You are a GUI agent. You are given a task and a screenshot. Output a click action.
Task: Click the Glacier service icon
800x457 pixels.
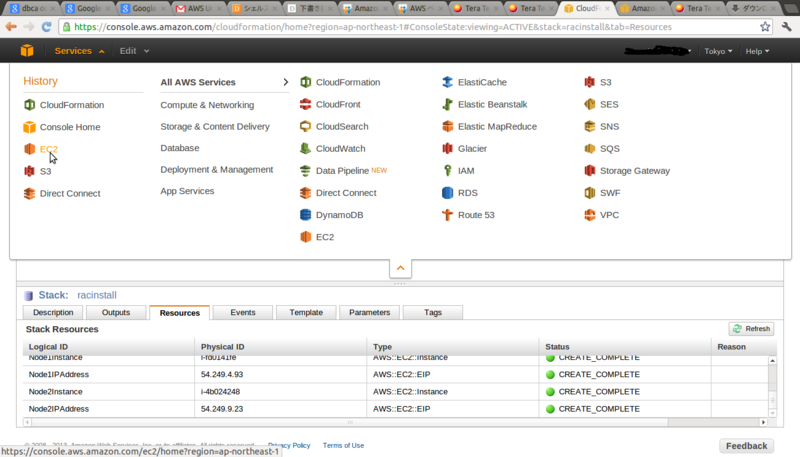pyautogui.click(x=447, y=148)
